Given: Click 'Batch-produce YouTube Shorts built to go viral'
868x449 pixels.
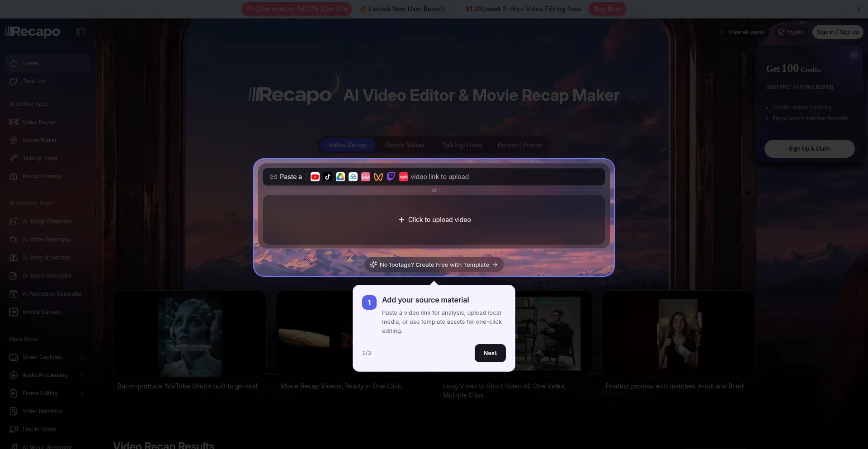Looking at the screenshot, I should [187, 386].
